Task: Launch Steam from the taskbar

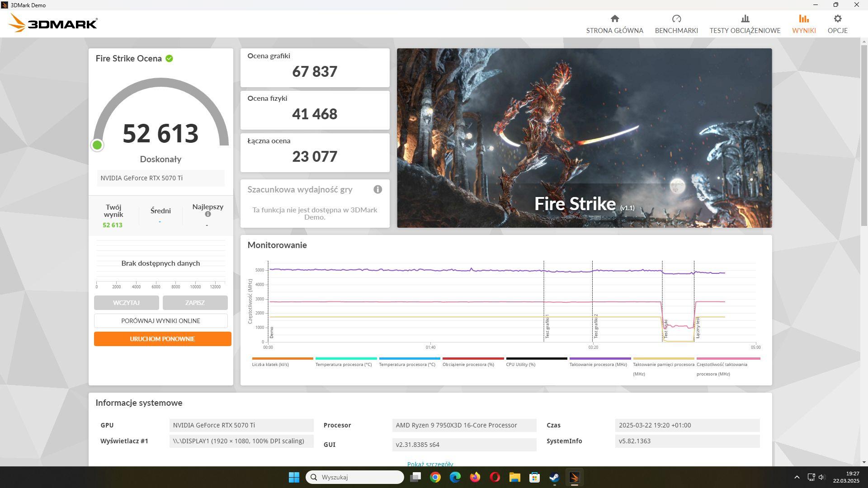Action: point(554,477)
